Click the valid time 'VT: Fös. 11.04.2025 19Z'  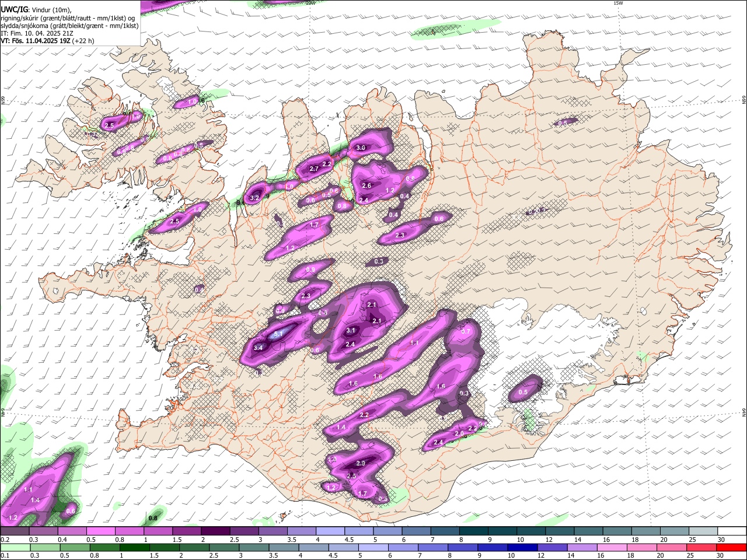tap(36, 41)
